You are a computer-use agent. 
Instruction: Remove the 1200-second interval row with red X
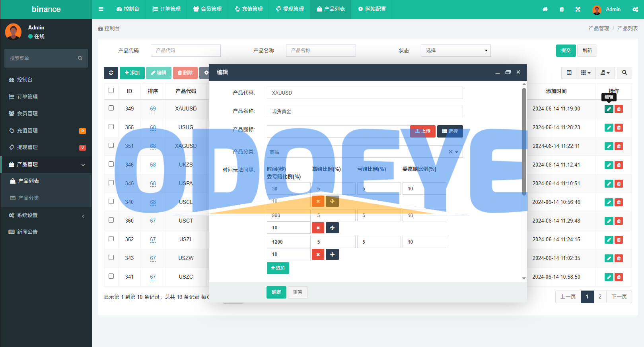(318, 254)
